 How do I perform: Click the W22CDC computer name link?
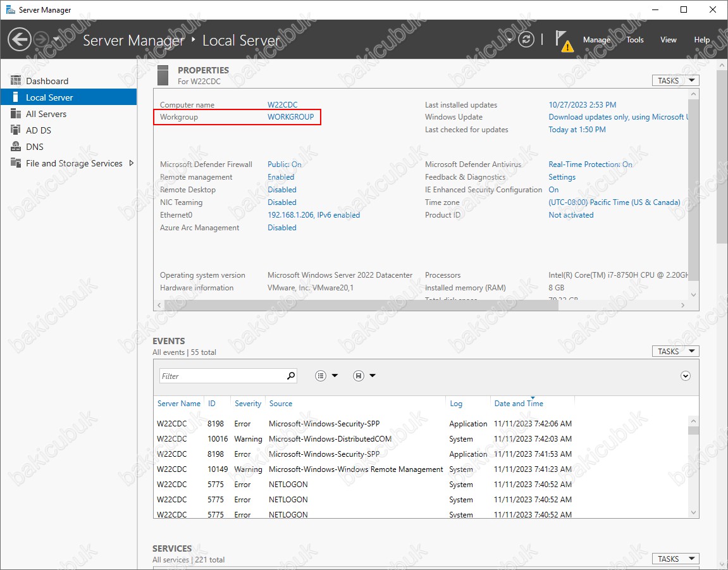coord(282,105)
